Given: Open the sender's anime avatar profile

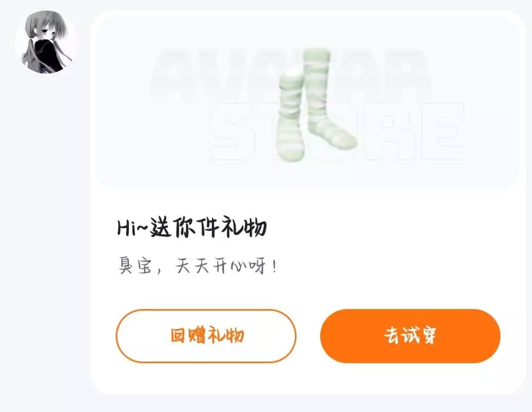Looking at the screenshot, I should coord(46,42).
